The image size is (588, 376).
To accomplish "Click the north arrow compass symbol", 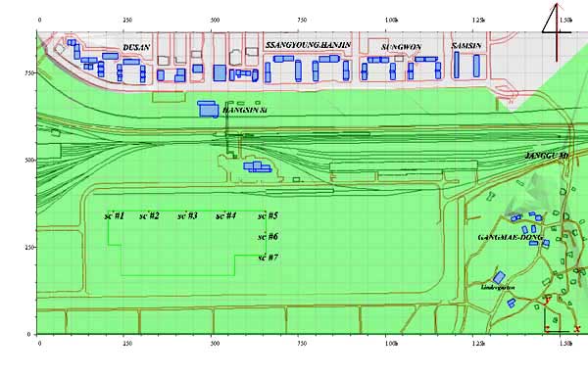I will point(557,32).
